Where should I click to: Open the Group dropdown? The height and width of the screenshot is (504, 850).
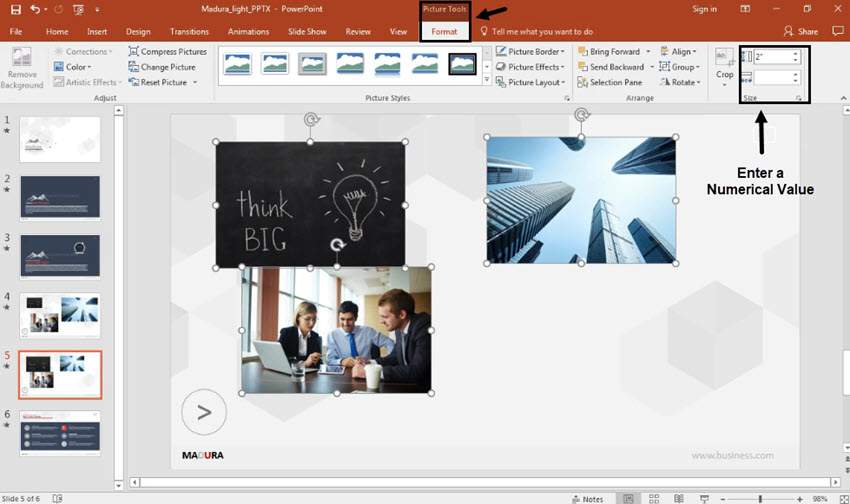click(x=679, y=67)
